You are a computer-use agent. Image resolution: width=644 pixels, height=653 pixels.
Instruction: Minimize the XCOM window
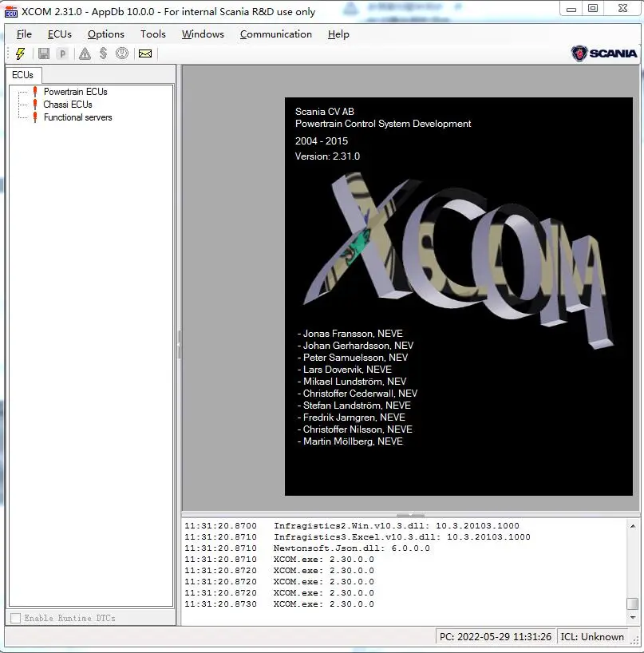click(571, 9)
